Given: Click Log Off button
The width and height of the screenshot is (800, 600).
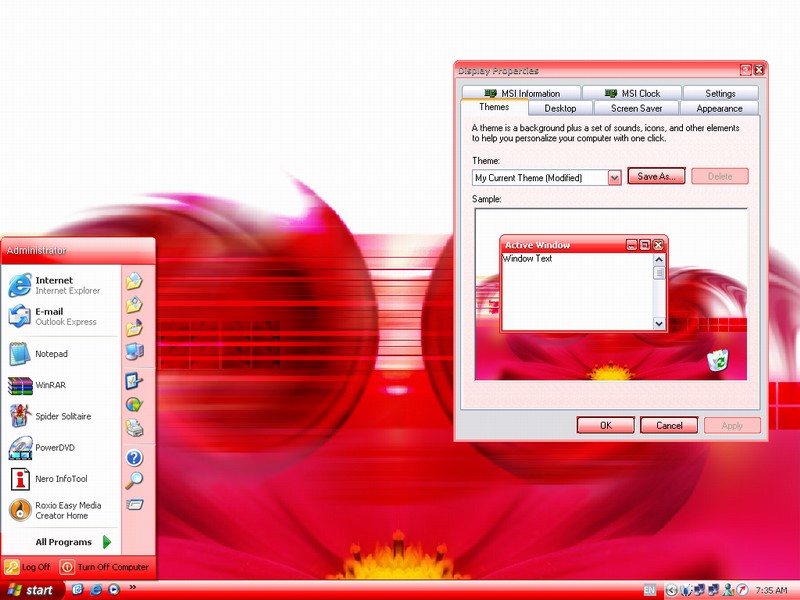Looking at the screenshot, I should coord(28,567).
